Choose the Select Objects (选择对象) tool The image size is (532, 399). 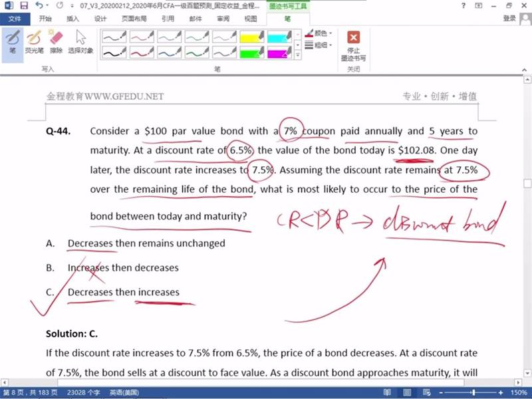tap(81, 42)
